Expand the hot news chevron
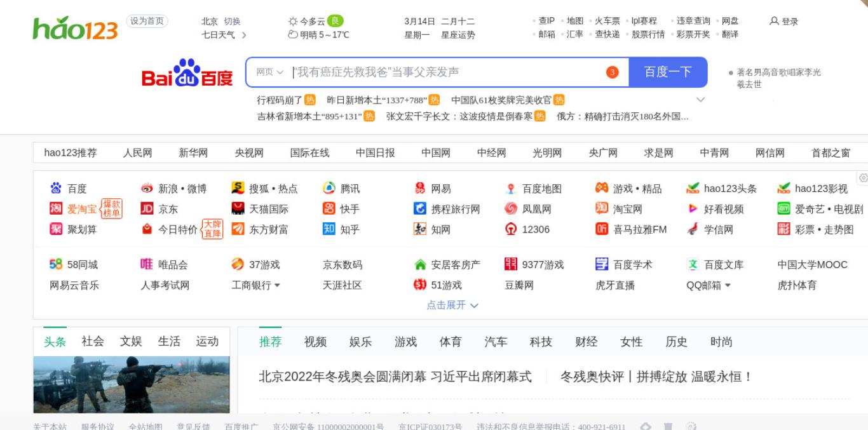Screen dimensions: 868x430 point(701,100)
